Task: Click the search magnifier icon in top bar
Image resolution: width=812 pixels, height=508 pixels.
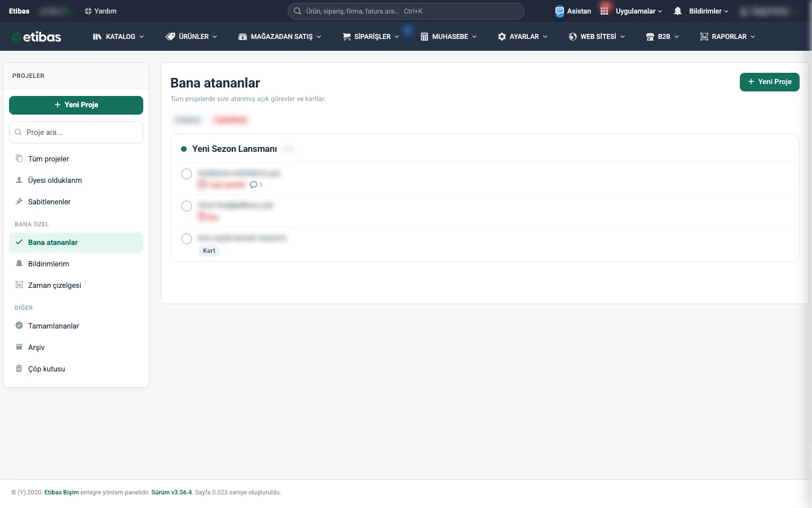Action: [297, 11]
